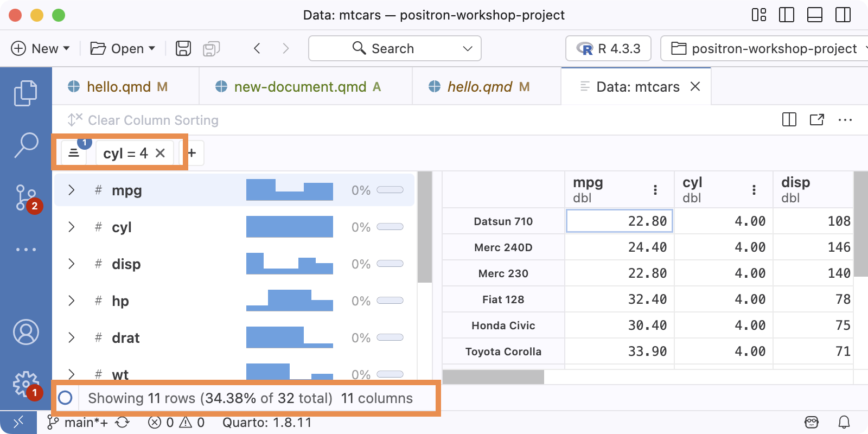Image resolution: width=868 pixels, height=434 pixels.
Task: Remove the cyl = 4 filter
Action: click(x=160, y=153)
